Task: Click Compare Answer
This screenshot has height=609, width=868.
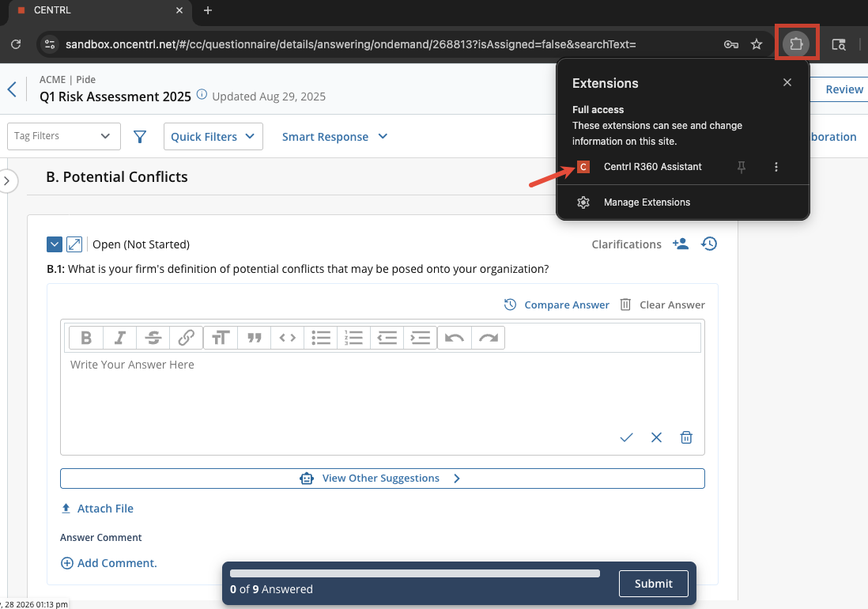Action: coord(557,304)
